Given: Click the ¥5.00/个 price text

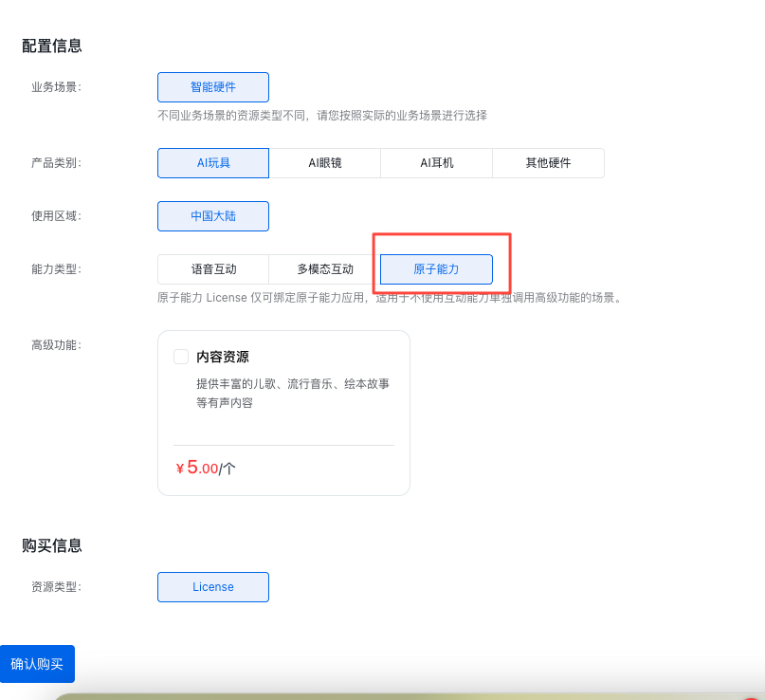Looking at the screenshot, I should (x=206, y=468).
